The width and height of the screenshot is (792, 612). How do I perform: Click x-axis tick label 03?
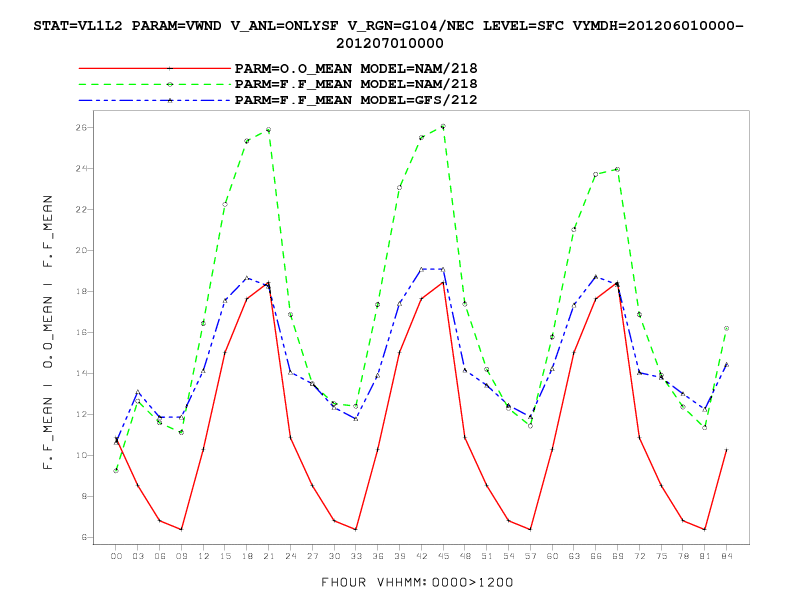(138, 556)
